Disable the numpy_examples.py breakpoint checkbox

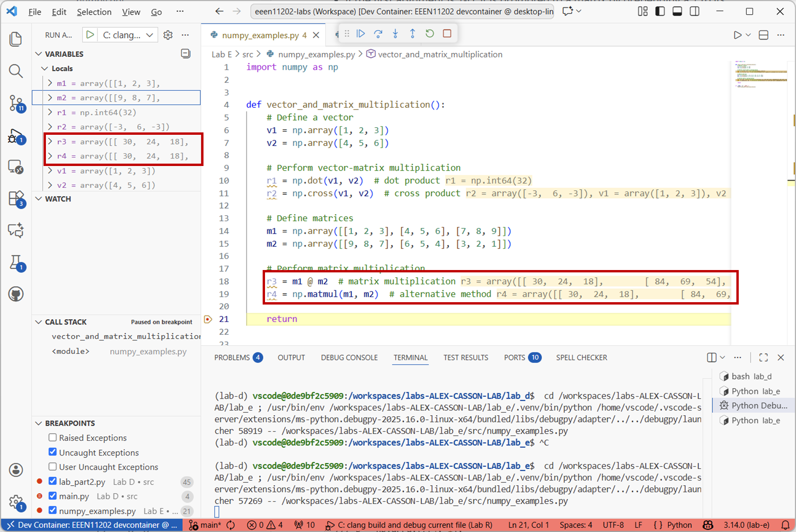click(x=53, y=510)
